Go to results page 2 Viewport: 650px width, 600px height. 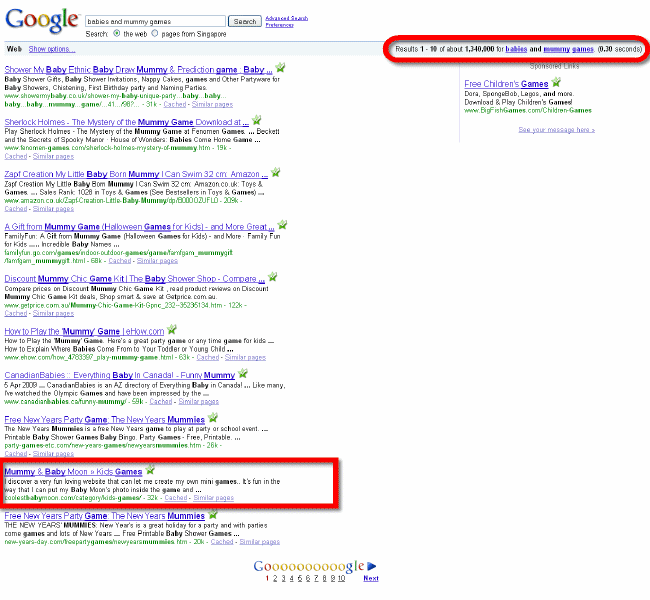[x=275, y=578]
